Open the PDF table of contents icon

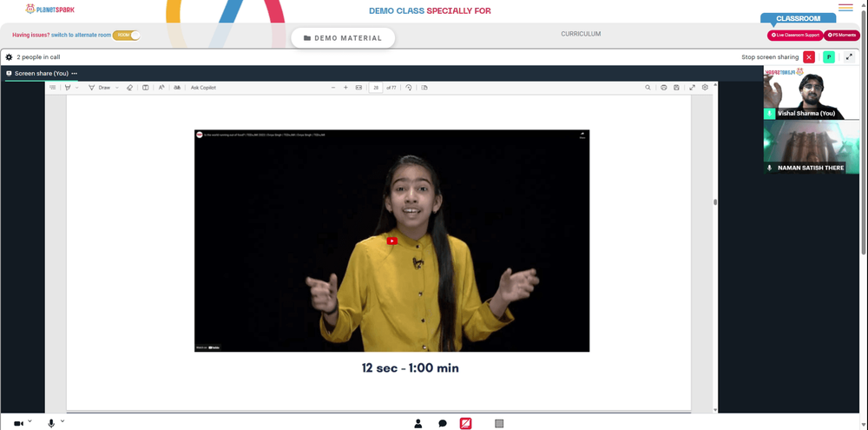click(x=53, y=88)
